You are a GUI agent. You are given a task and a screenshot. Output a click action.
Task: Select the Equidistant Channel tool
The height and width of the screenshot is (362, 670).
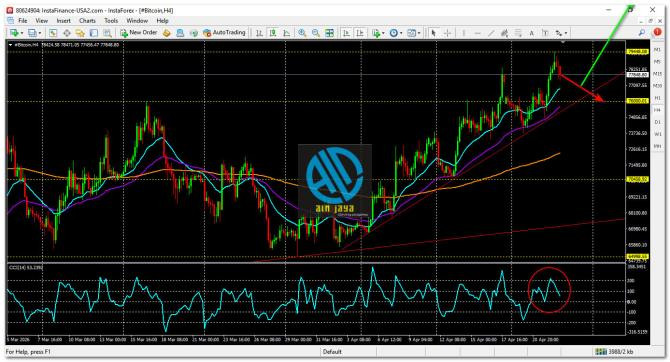(505, 32)
